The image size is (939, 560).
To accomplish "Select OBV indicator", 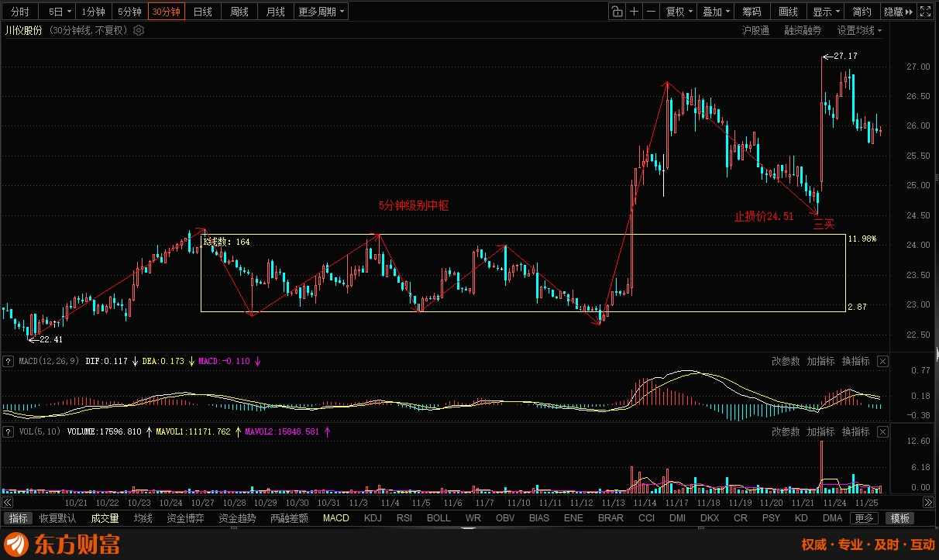I will 505,518.
